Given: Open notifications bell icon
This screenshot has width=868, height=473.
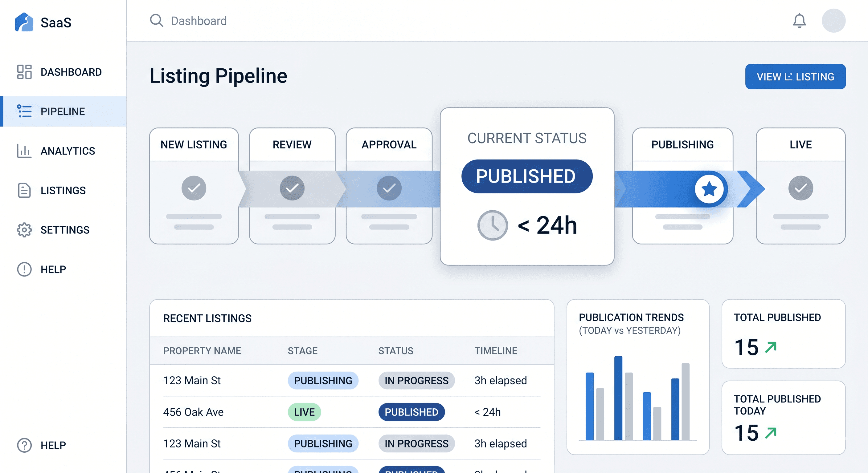Looking at the screenshot, I should click(799, 21).
